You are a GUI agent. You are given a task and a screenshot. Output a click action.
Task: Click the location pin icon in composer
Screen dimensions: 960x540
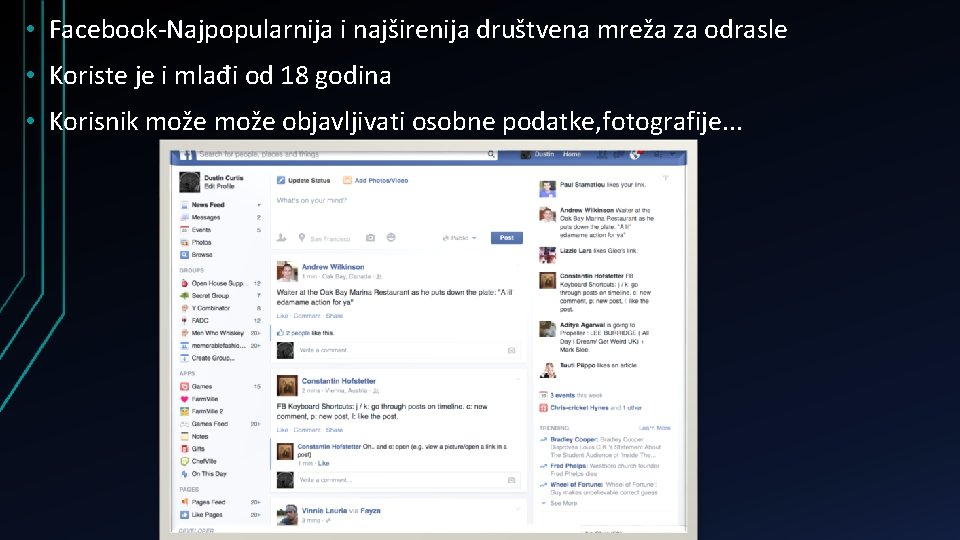302,238
